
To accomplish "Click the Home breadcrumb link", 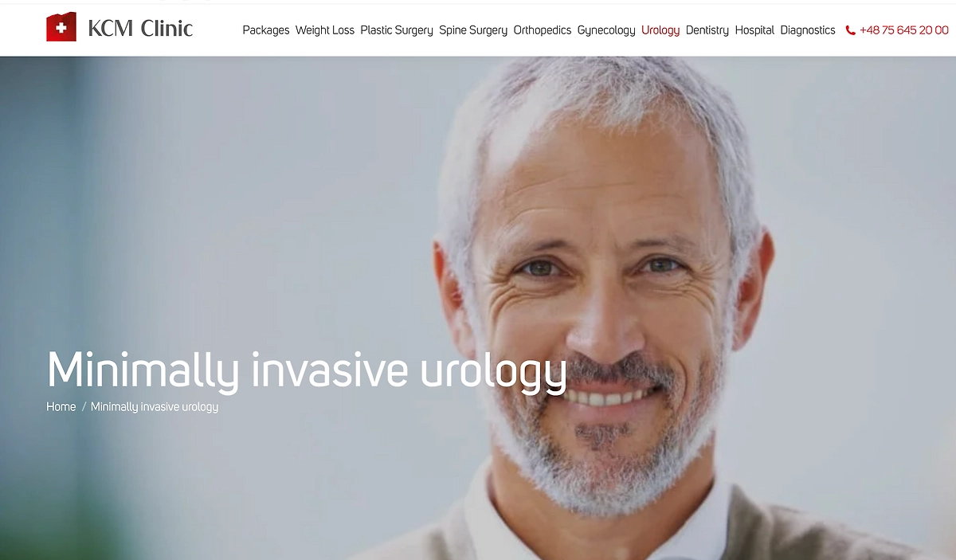I will (61, 406).
